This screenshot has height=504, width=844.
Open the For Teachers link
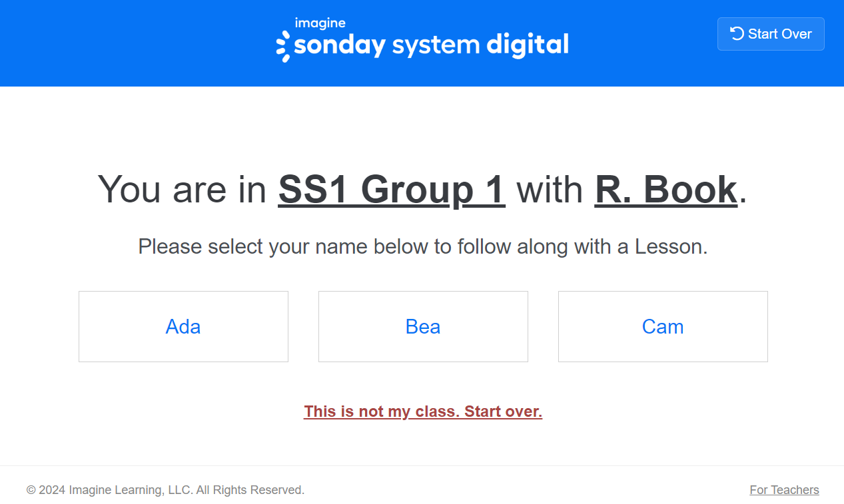click(784, 490)
